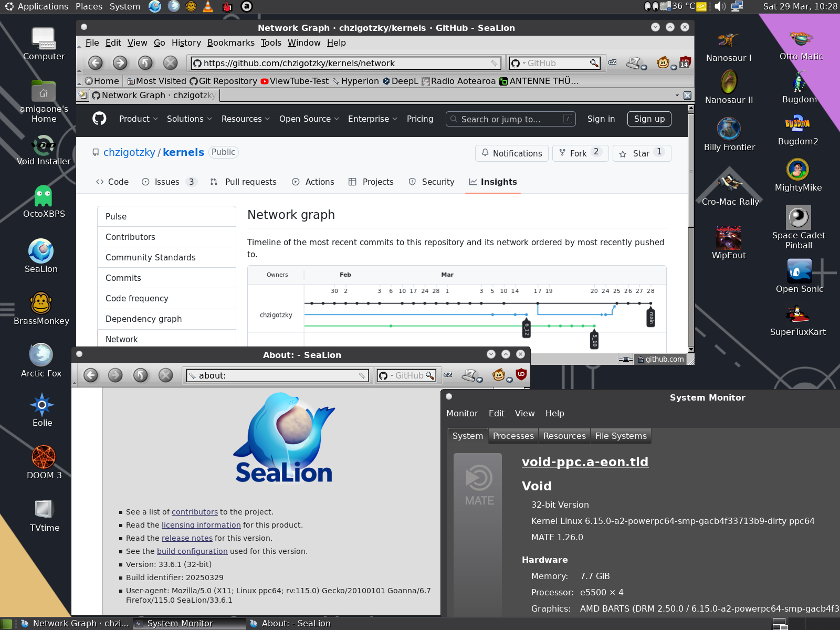Select Contributors in the Insights sidebar
840x630 pixels.
pyautogui.click(x=166, y=237)
